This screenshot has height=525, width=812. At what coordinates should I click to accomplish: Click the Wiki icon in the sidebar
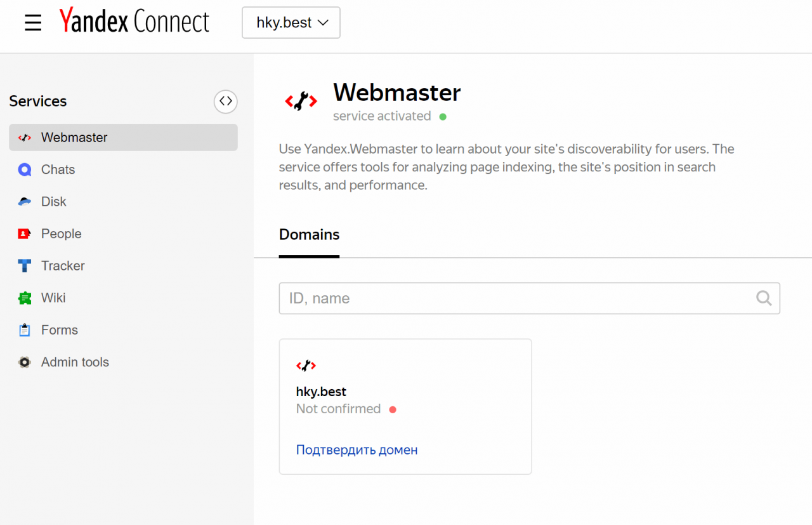click(x=24, y=298)
